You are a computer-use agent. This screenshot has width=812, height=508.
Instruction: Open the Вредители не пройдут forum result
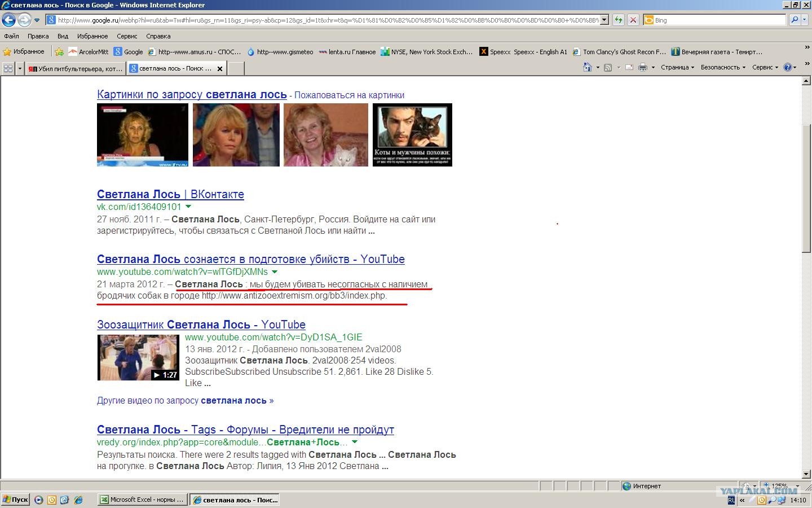245,430
